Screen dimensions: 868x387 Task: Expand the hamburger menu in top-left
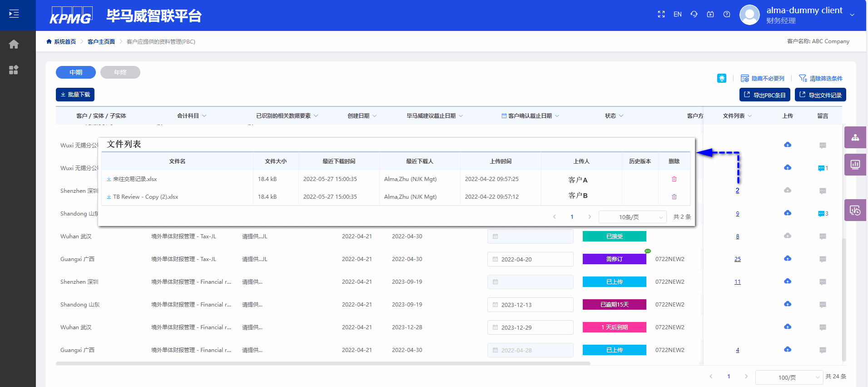pyautogui.click(x=14, y=14)
